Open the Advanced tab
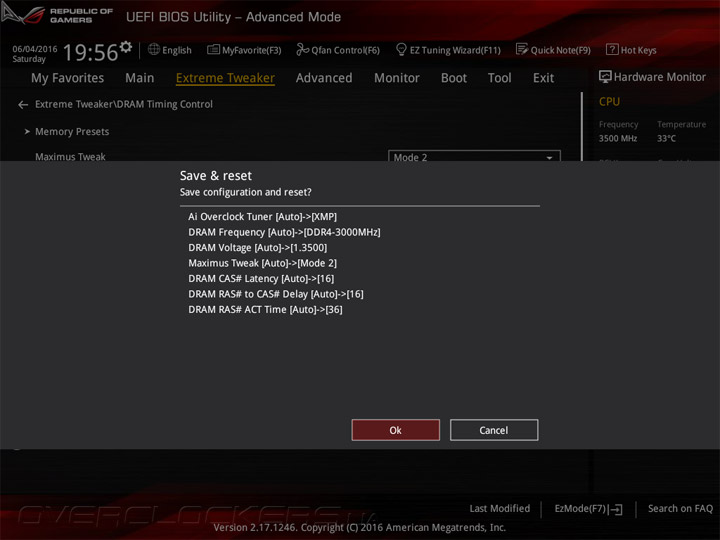Viewport: 720px width, 540px height. pyautogui.click(x=324, y=78)
